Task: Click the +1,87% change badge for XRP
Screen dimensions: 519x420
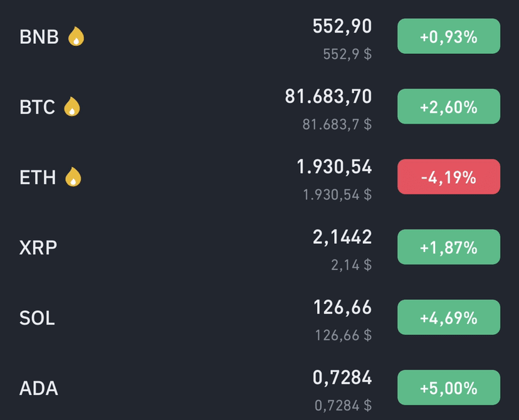Action: click(x=449, y=247)
